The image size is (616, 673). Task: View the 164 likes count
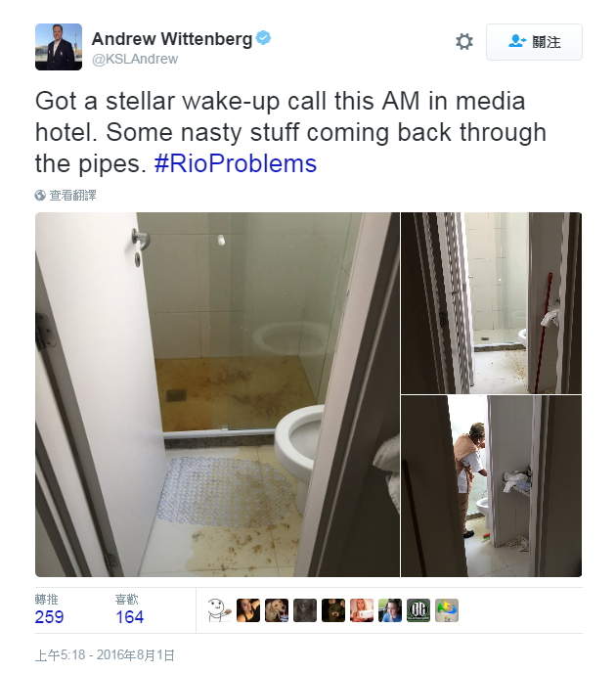[129, 617]
